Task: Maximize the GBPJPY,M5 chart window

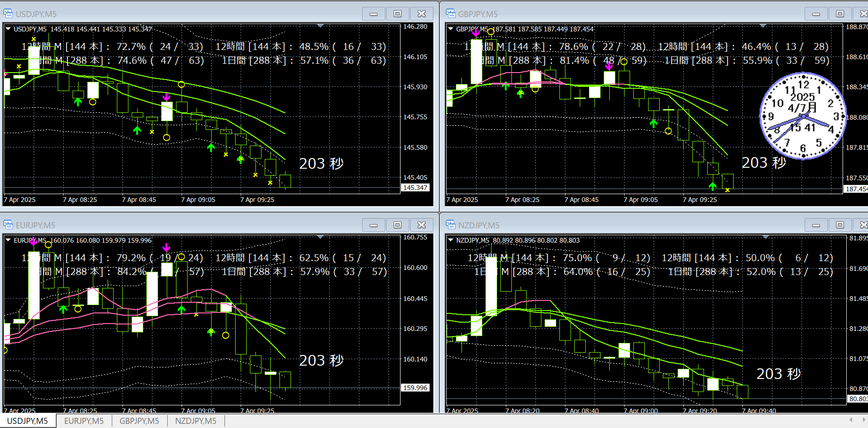Action: pos(840,14)
